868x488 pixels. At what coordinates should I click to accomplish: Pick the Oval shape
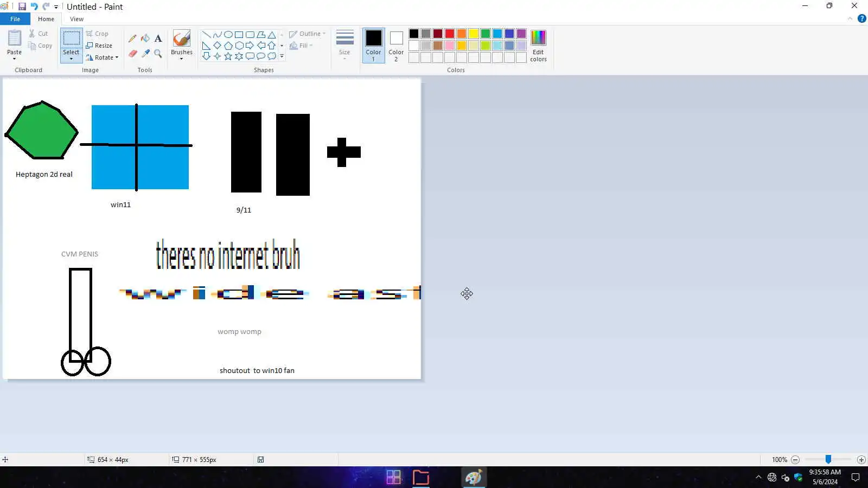point(228,35)
